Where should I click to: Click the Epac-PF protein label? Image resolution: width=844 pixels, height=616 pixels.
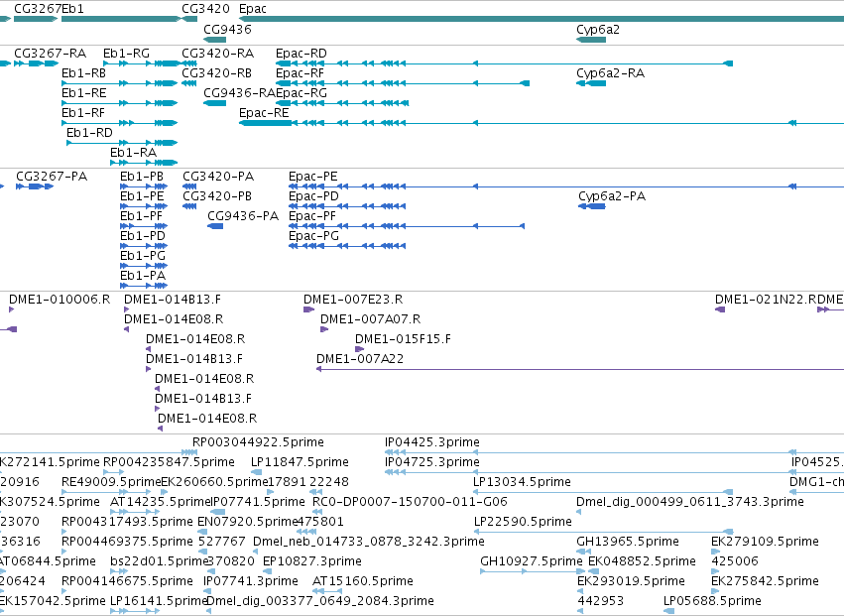[x=312, y=216]
